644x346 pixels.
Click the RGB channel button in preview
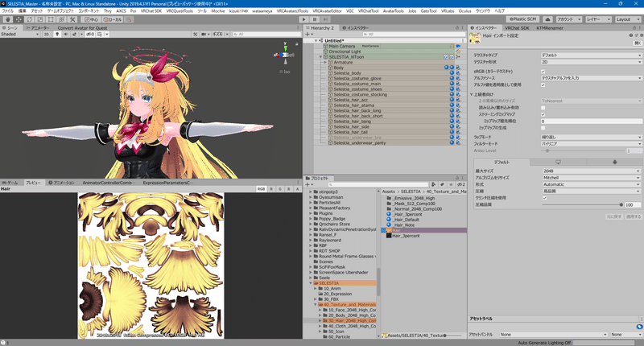pos(261,189)
